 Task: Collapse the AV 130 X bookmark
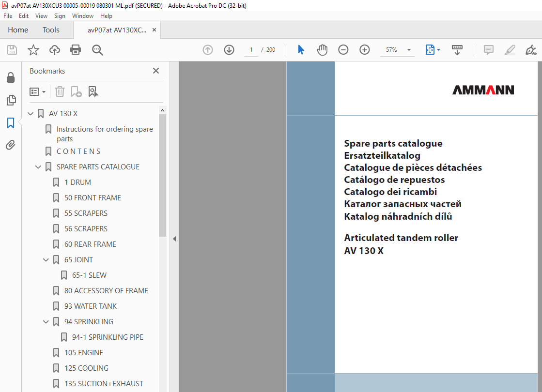31,114
